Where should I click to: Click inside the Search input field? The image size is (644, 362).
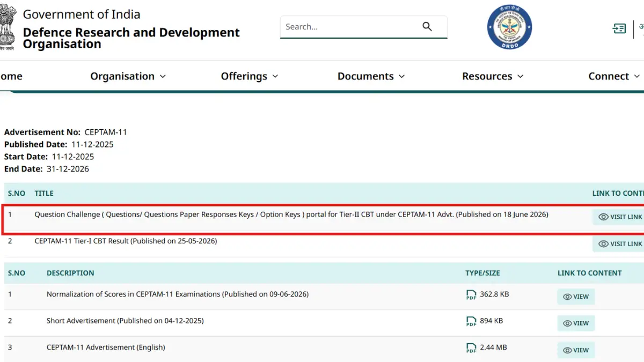[352, 26]
